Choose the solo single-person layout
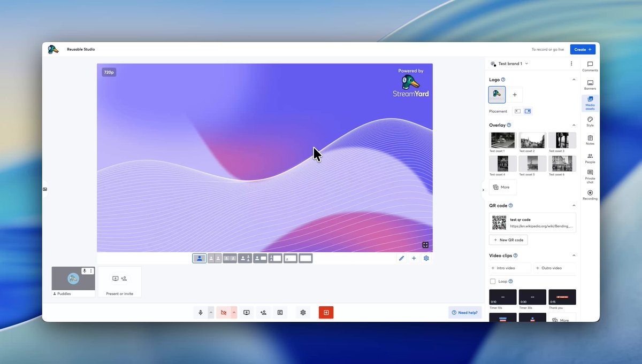This screenshot has width=642, height=364. click(x=199, y=258)
